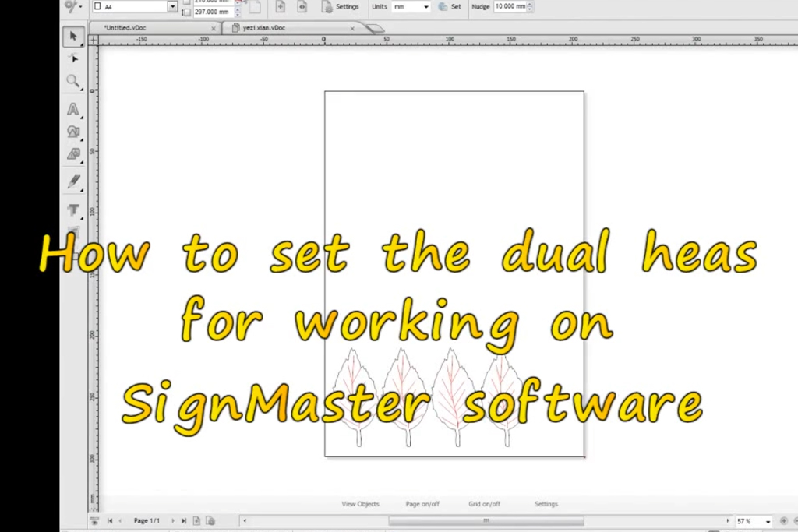Click the Settings button in top toolbar
Screen dimensions: 798x532
(x=341, y=6)
